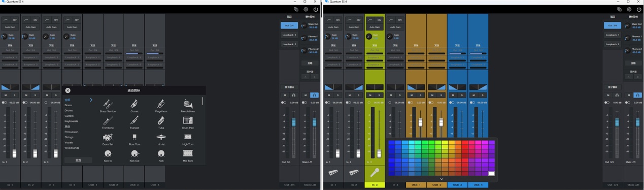Solo the In 1 channel in right window
This screenshot has height=190, width=644.
338,95
